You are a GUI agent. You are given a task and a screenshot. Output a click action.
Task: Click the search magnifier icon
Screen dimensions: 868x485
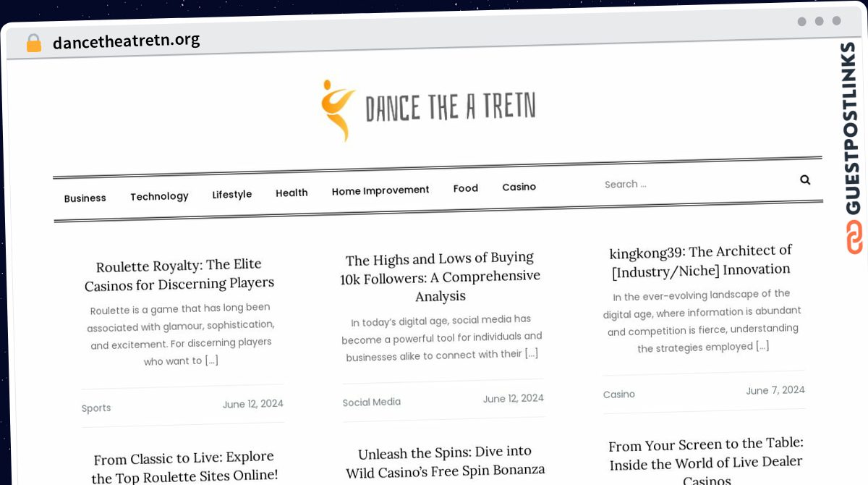click(804, 180)
